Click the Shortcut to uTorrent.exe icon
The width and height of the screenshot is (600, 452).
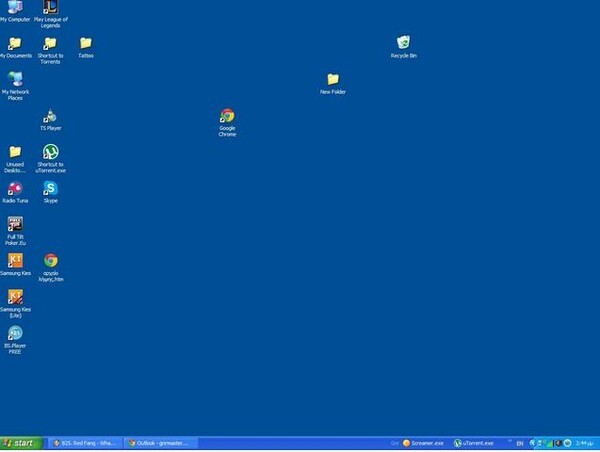point(50,152)
